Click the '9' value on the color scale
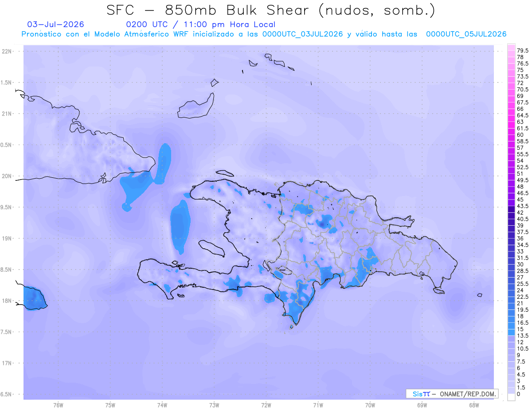 (519, 355)
